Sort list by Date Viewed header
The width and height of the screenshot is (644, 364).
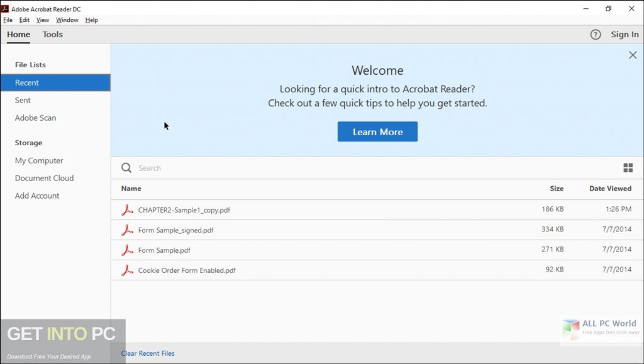click(610, 189)
